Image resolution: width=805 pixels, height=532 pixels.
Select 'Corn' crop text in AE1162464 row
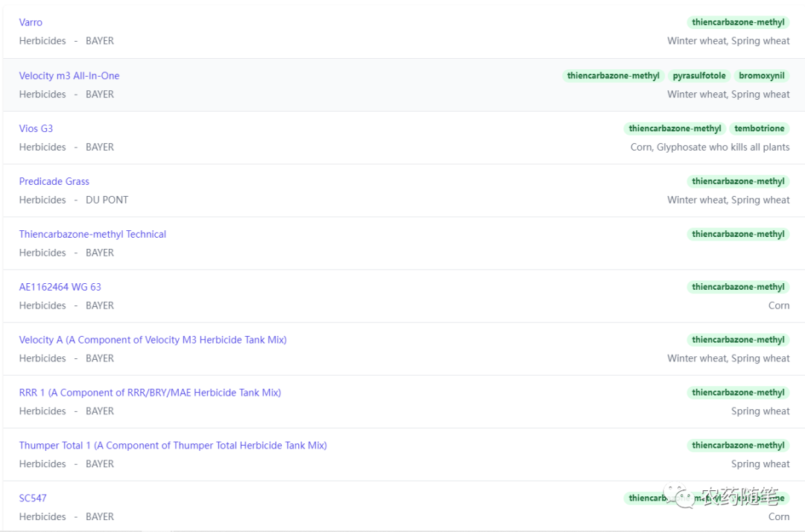click(x=779, y=305)
